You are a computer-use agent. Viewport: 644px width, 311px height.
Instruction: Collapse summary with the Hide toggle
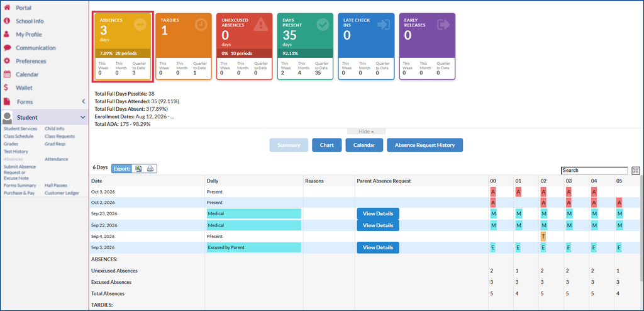point(367,131)
